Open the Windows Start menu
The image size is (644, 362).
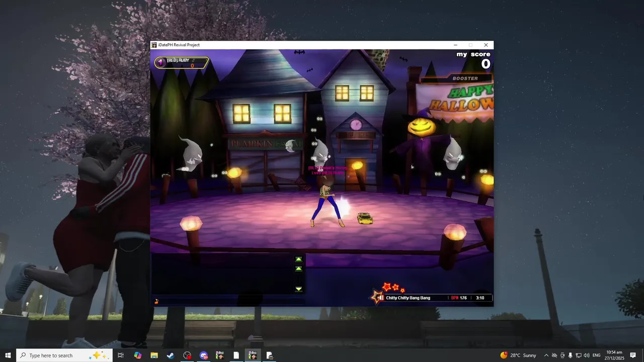tap(8, 355)
